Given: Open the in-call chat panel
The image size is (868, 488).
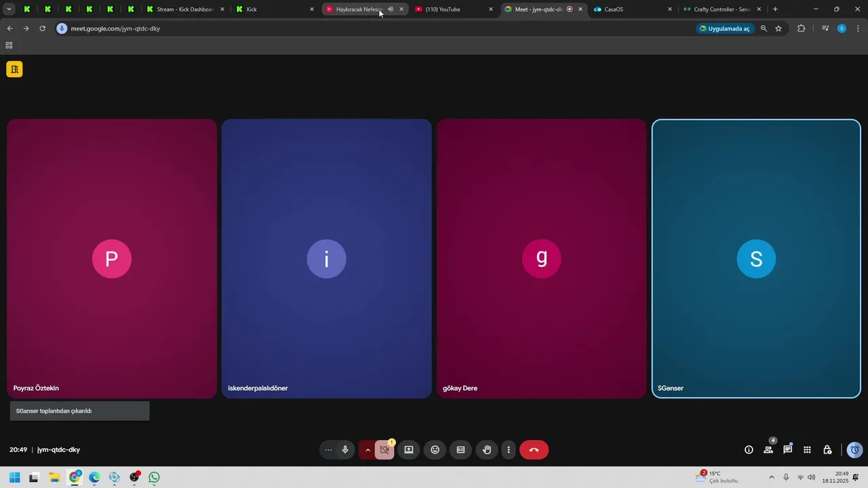Looking at the screenshot, I should click(x=788, y=450).
